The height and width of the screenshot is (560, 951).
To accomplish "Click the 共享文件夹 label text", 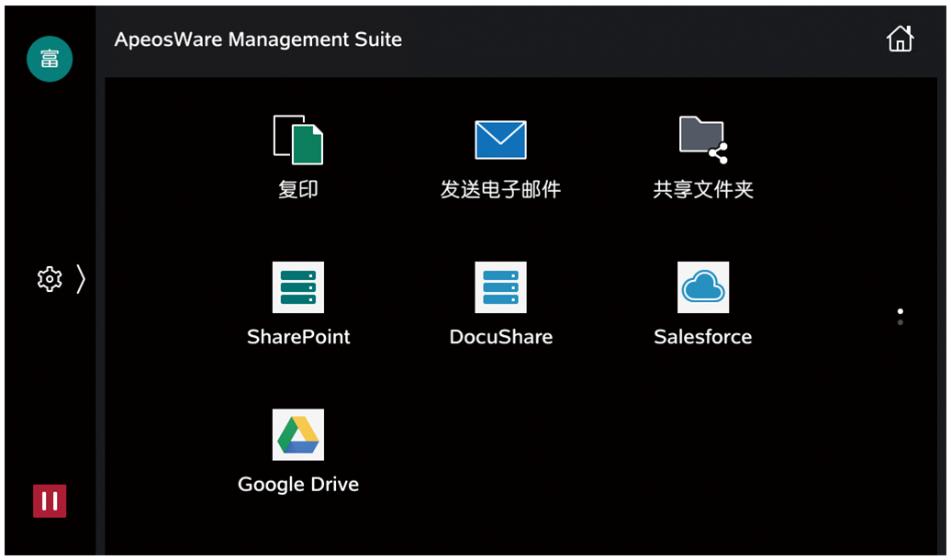I will click(703, 189).
